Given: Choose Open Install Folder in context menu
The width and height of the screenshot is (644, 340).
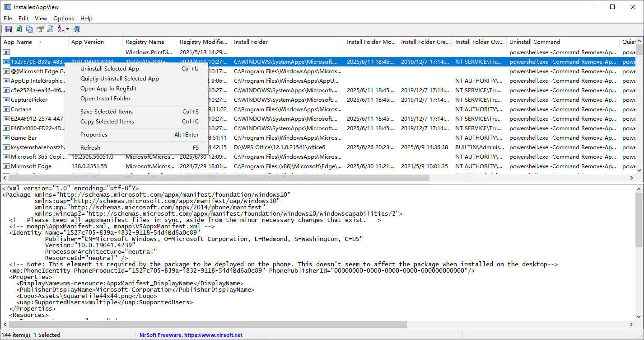Looking at the screenshot, I should pos(136,99).
